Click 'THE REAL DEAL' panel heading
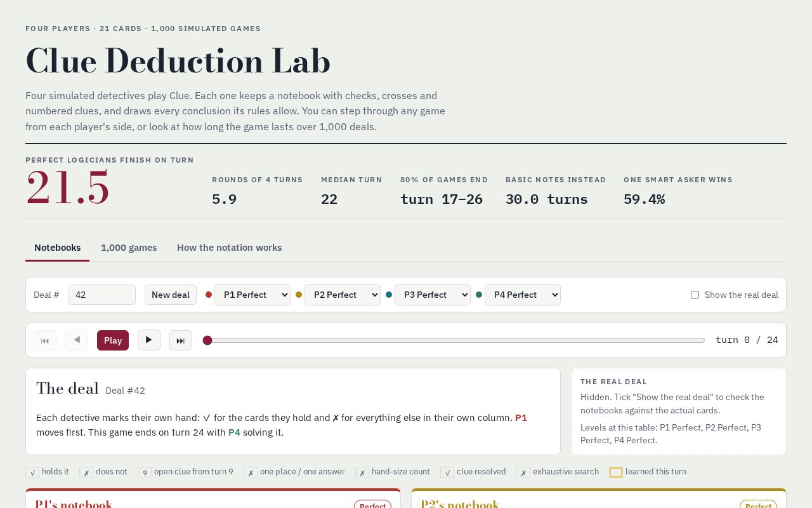The image size is (812, 508). coord(614,382)
